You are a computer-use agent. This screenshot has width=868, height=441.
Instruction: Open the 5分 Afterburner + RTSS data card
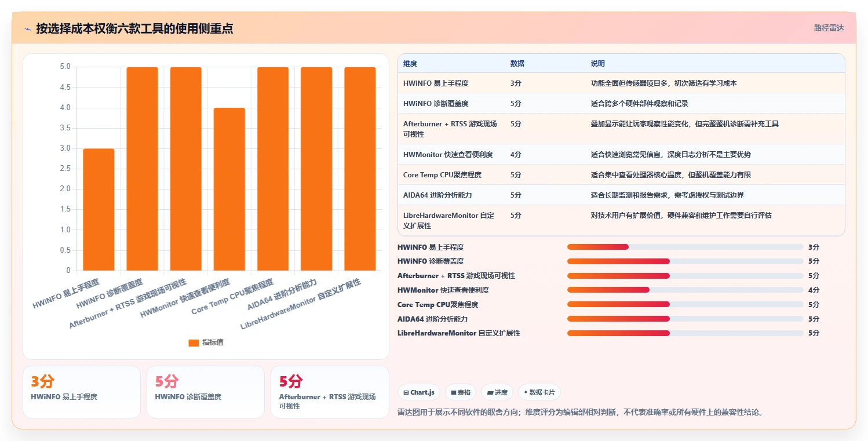330,392
